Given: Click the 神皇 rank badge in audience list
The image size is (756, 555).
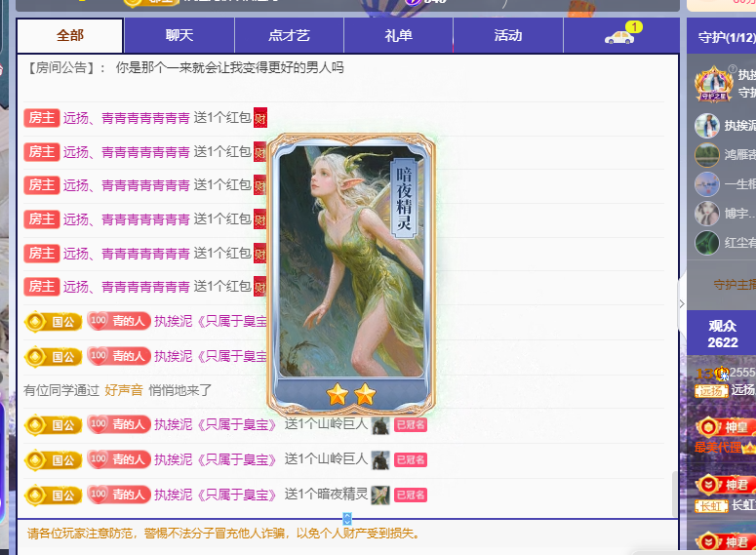Looking at the screenshot, I should [x=726, y=427].
